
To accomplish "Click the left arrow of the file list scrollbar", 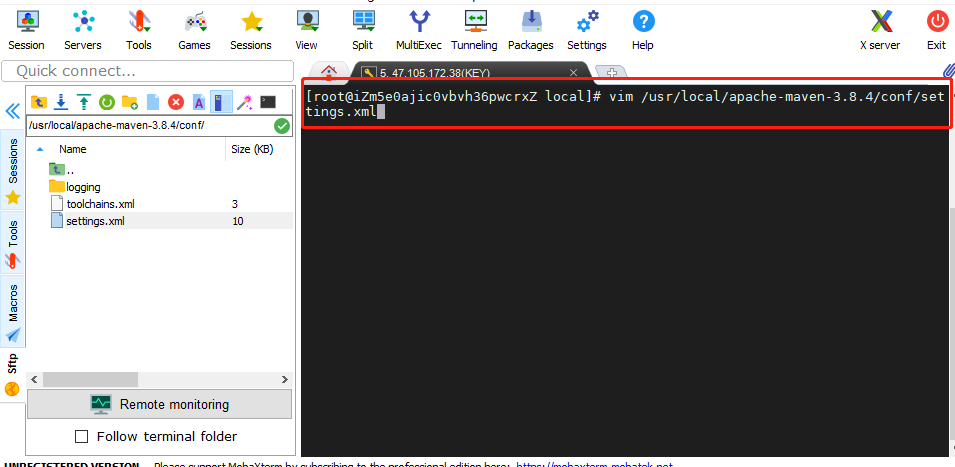I will click(x=34, y=379).
